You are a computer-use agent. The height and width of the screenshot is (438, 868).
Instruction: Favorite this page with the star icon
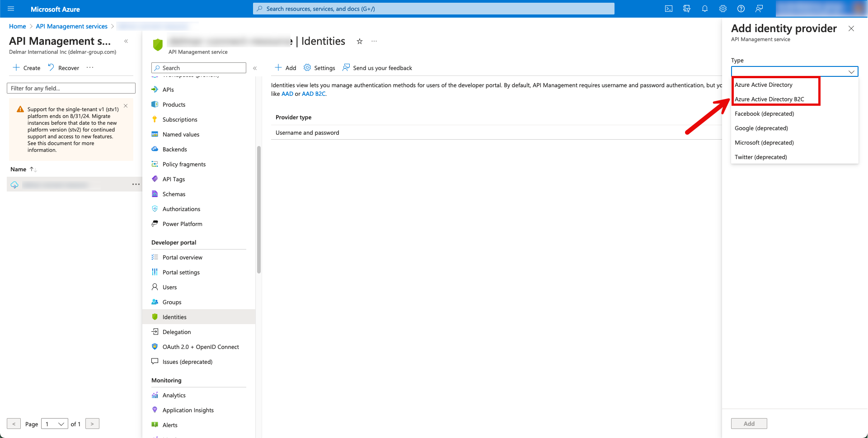tap(360, 41)
